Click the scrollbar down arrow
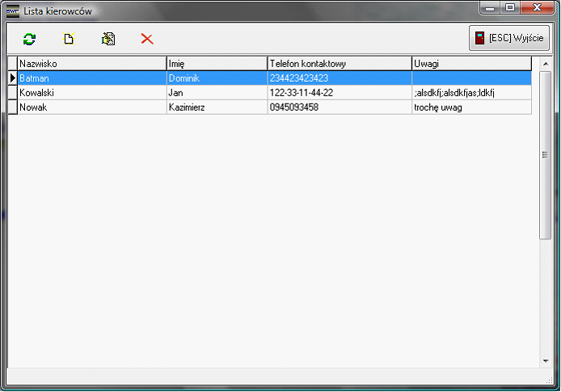 click(x=546, y=361)
